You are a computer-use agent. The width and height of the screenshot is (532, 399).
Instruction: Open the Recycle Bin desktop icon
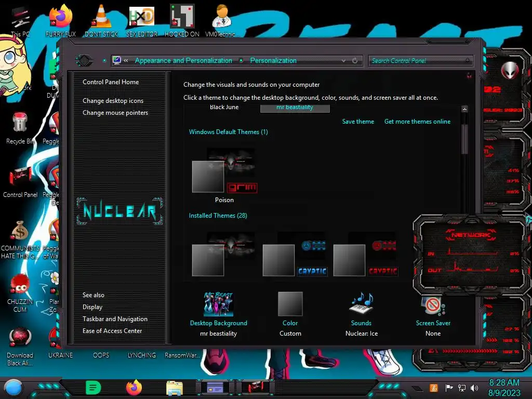[x=20, y=128]
